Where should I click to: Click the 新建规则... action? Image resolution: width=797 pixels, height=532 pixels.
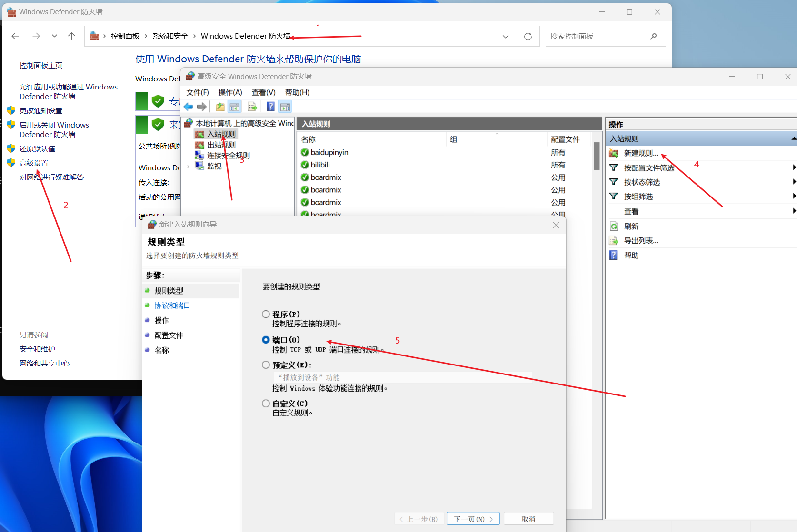[x=641, y=153]
